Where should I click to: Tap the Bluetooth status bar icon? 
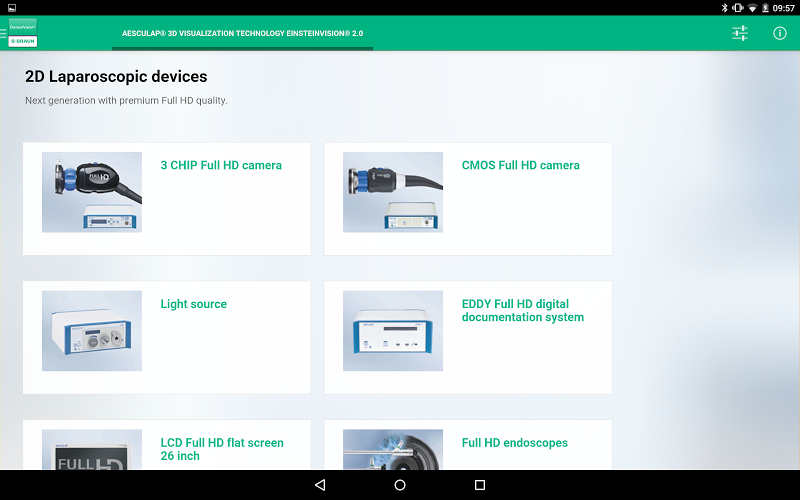[724, 8]
